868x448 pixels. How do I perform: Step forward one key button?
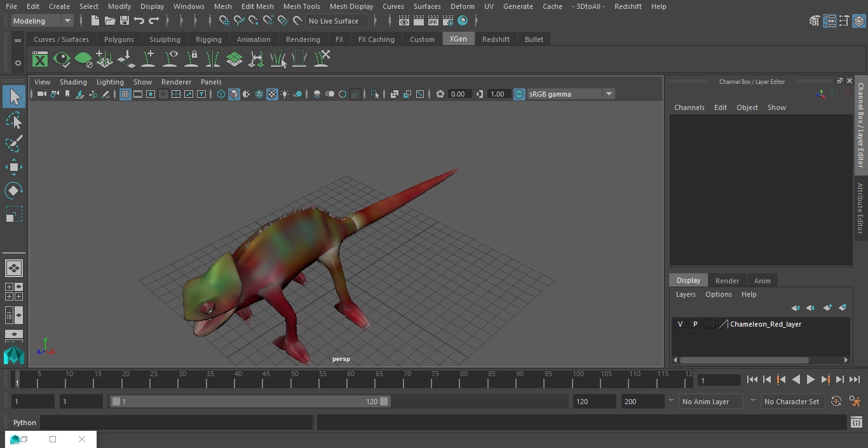point(825,379)
